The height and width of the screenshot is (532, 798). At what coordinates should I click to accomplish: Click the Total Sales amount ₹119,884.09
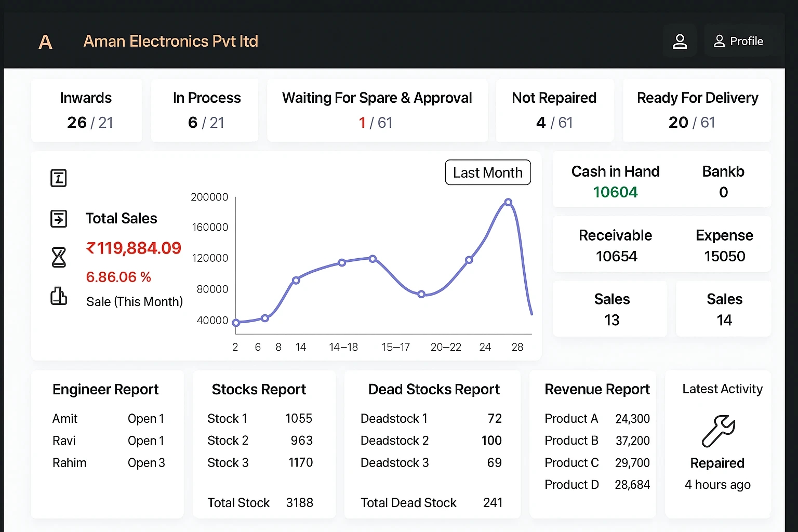point(134,248)
